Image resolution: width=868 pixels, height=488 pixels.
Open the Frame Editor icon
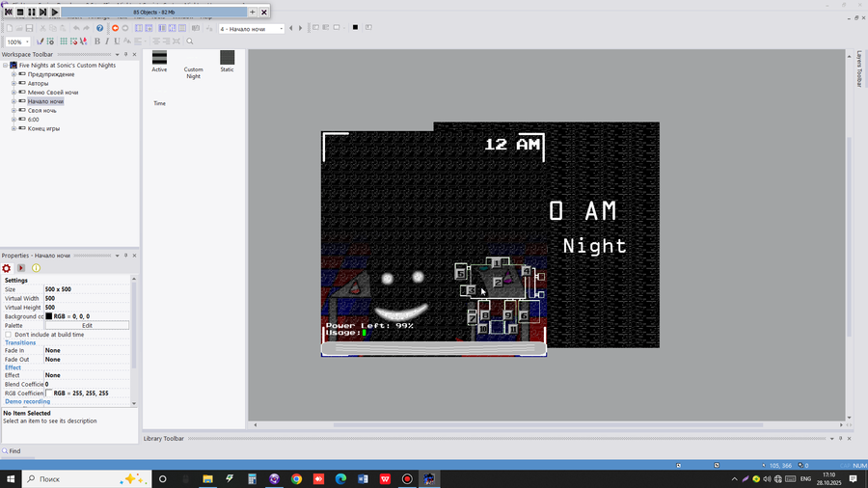(149, 28)
